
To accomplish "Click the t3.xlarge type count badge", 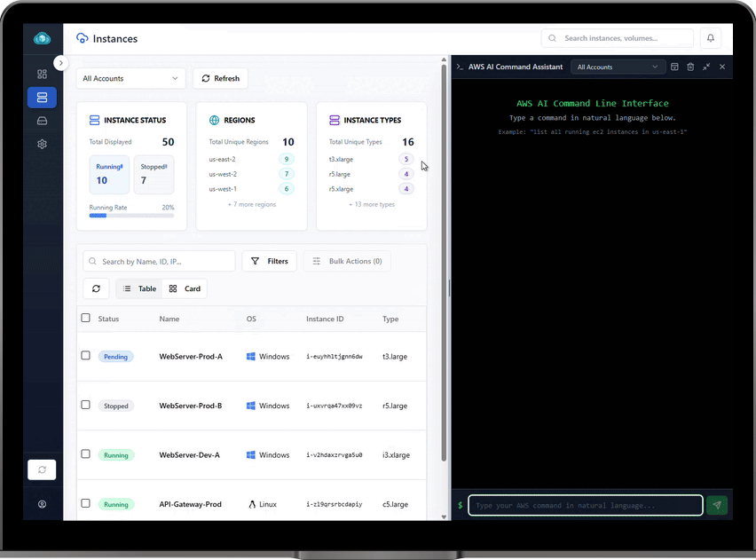I will click(x=406, y=159).
